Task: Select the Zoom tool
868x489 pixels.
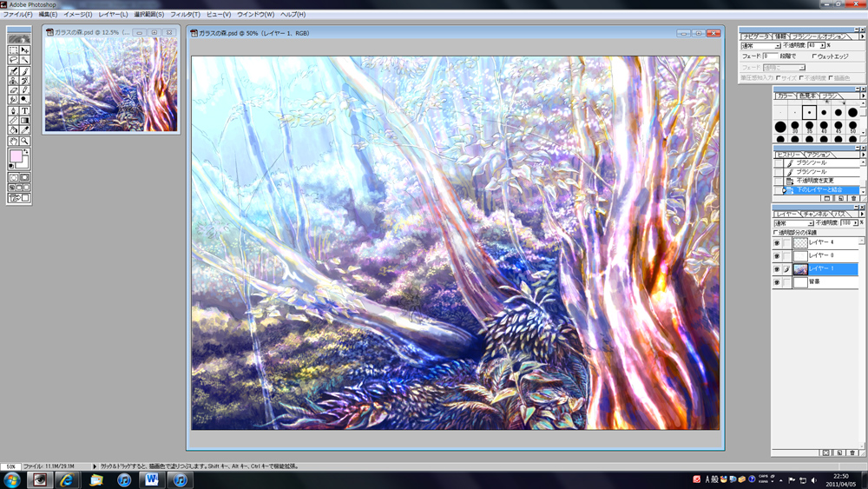Action: click(25, 141)
